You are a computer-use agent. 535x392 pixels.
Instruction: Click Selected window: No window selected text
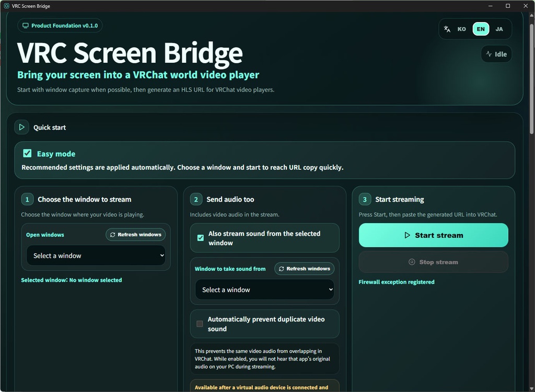click(71, 280)
